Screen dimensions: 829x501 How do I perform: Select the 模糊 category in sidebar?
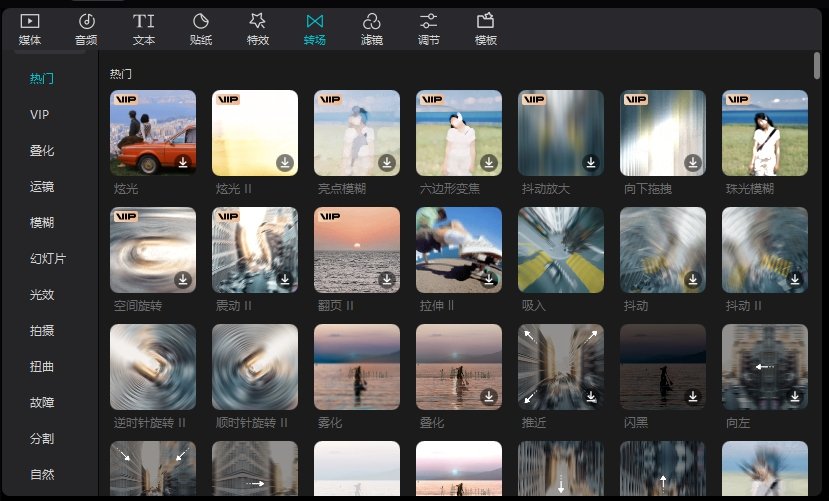42,222
